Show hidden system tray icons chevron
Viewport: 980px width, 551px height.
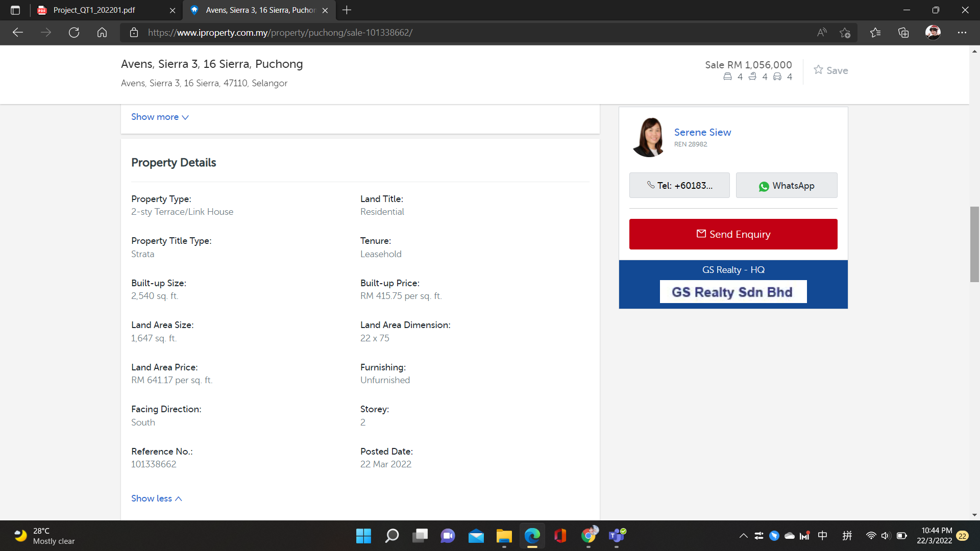pyautogui.click(x=744, y=536)
